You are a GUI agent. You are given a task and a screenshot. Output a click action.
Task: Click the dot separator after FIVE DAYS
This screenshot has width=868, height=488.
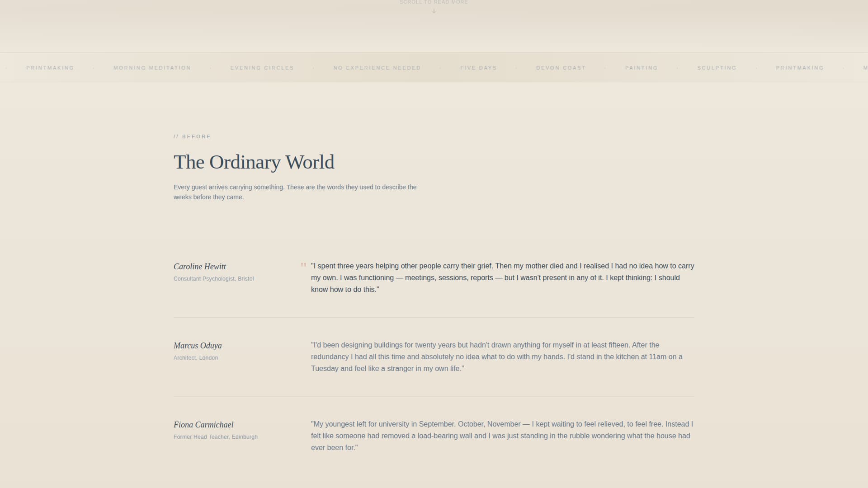pos(515,67)
